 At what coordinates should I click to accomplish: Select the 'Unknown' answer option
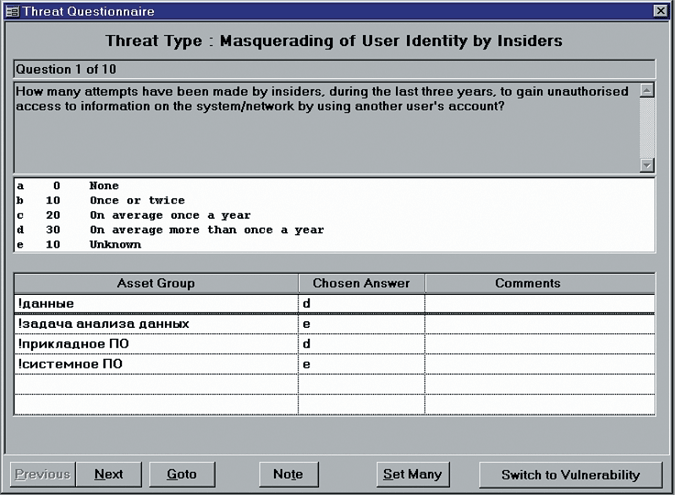[114, 245]
